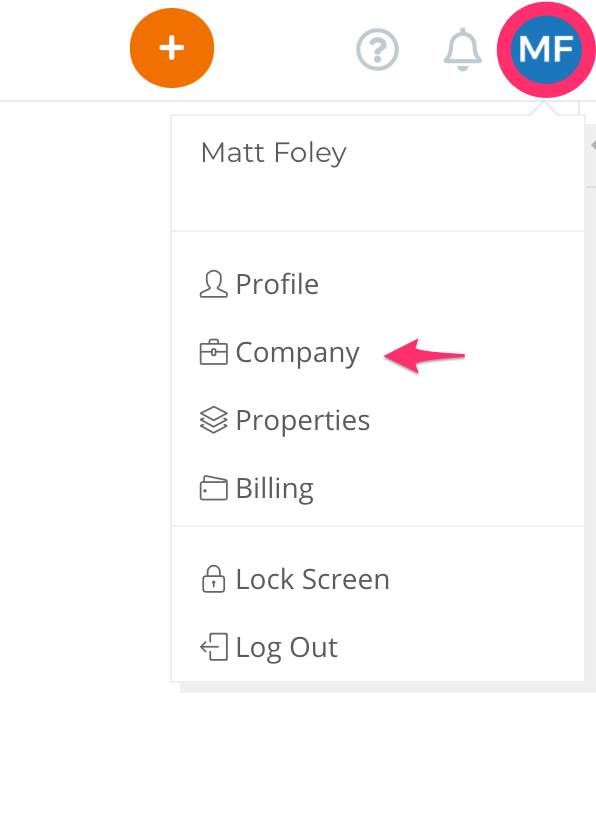Screen dimensions: 596x826
Task: Click the pink arrow pointing at Company
Action: coord(425,356)
